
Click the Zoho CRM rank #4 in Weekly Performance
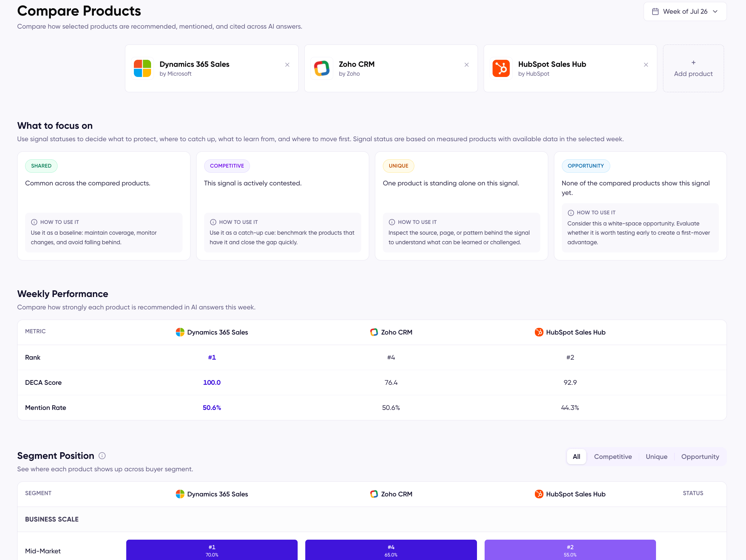391,357
